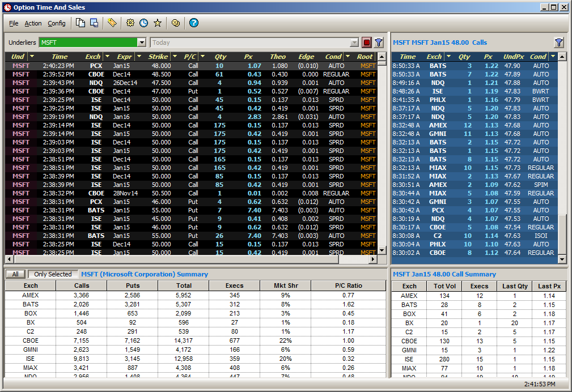Screen dimensions: 572x392
Task: Click the P/C Ratio summary column header
Action: coord(349,286)
